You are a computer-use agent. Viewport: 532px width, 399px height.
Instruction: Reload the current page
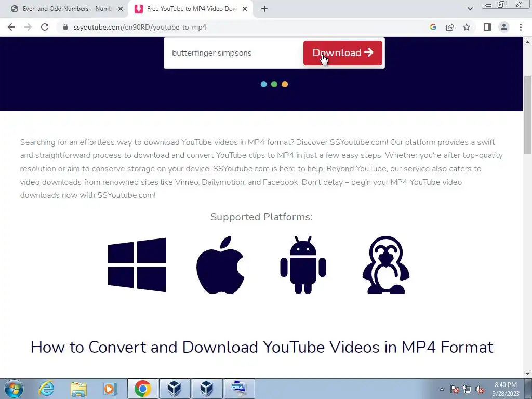pos(45,27)
